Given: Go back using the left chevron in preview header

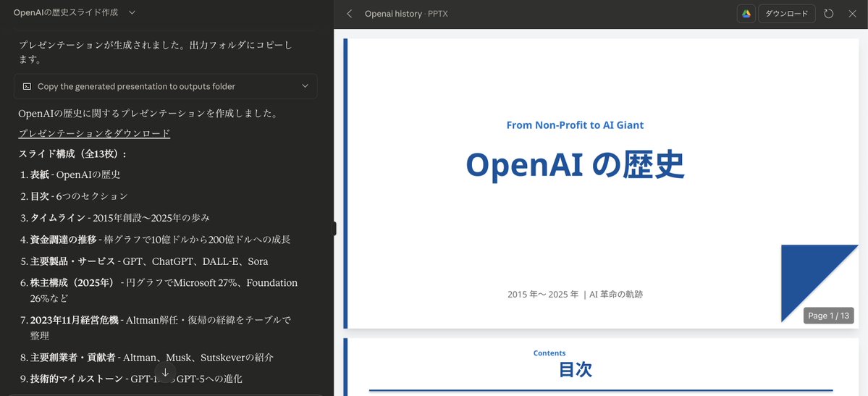Looking at the screenshot, I should (x=350, y=14).
